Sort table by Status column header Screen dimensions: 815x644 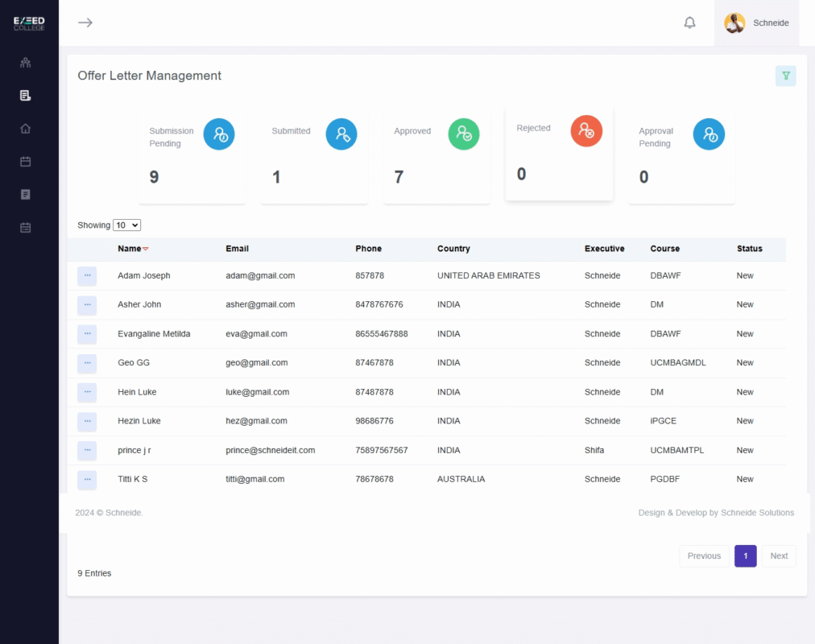click(749, 249)
